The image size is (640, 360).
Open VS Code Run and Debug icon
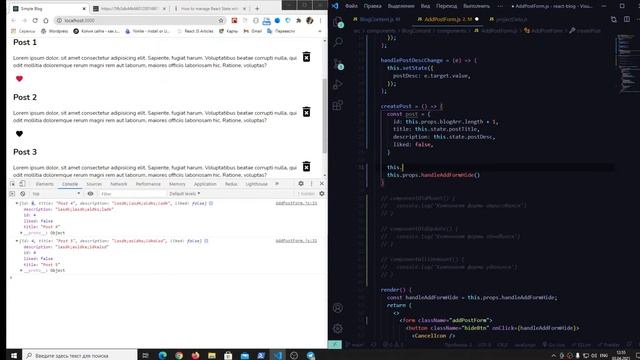[338, 84]
